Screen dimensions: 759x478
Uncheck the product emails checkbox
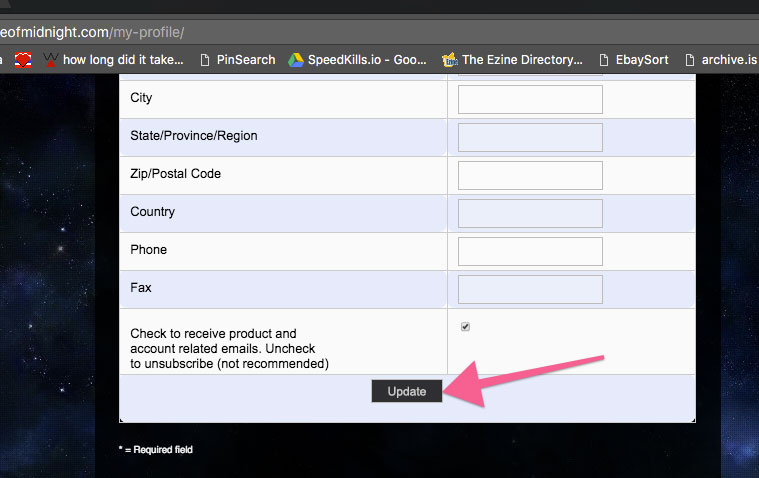tap(465, 326)
